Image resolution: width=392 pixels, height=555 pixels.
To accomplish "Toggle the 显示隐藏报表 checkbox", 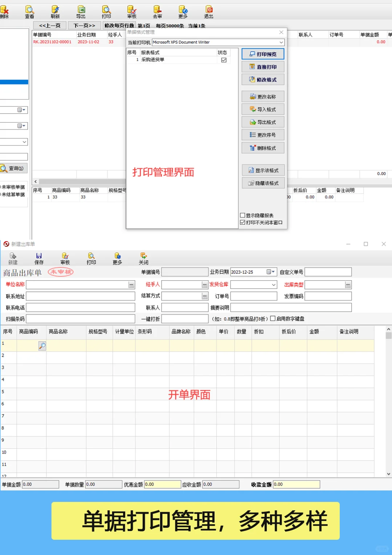I will (x=243, y=215).
